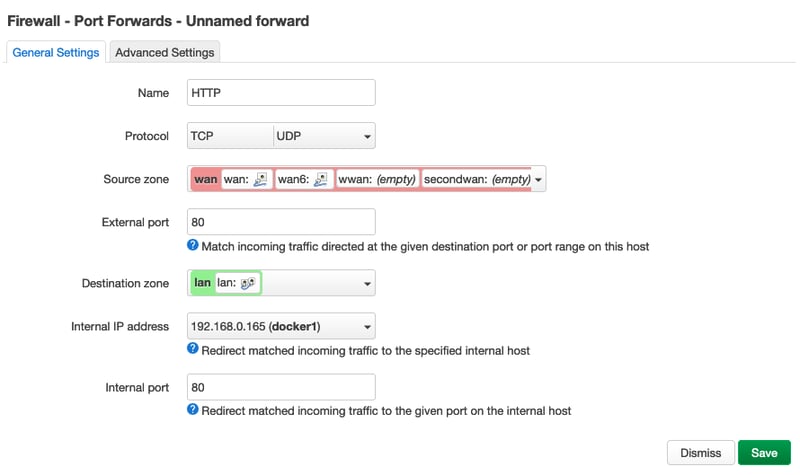Select the General Settings tab
The width and height of the screenshot is (800, 475).
point(56,53)
